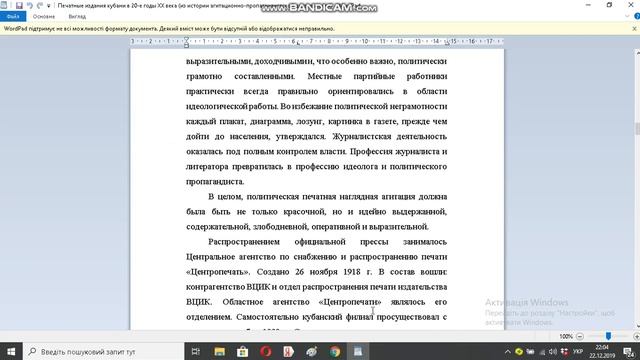The image size is (640, 360).
Task: Switch the УКР input language indicator
Action: [578, 351]
